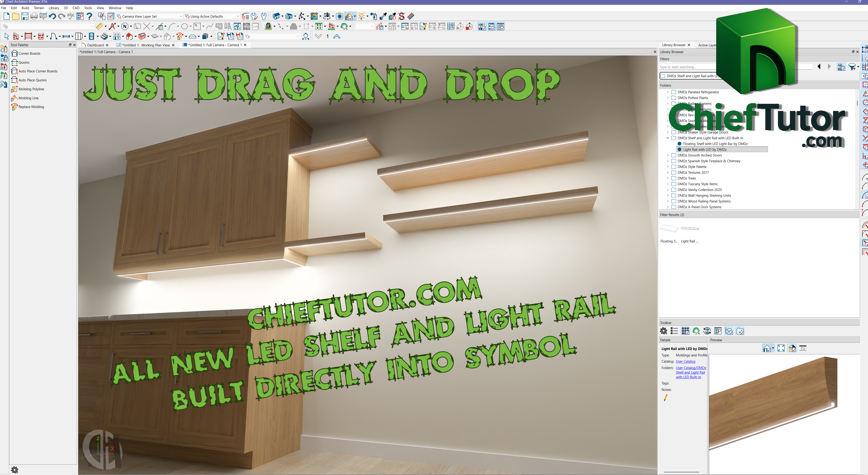Collapse the DMDz Shelf and Light Rail folder

tap(668, 138)
